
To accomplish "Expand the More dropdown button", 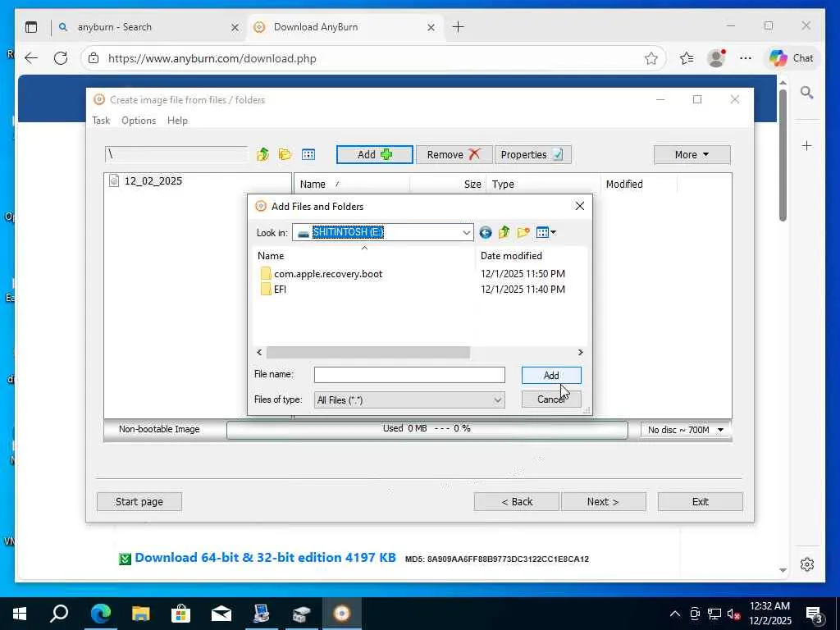I will pos(692,155).
